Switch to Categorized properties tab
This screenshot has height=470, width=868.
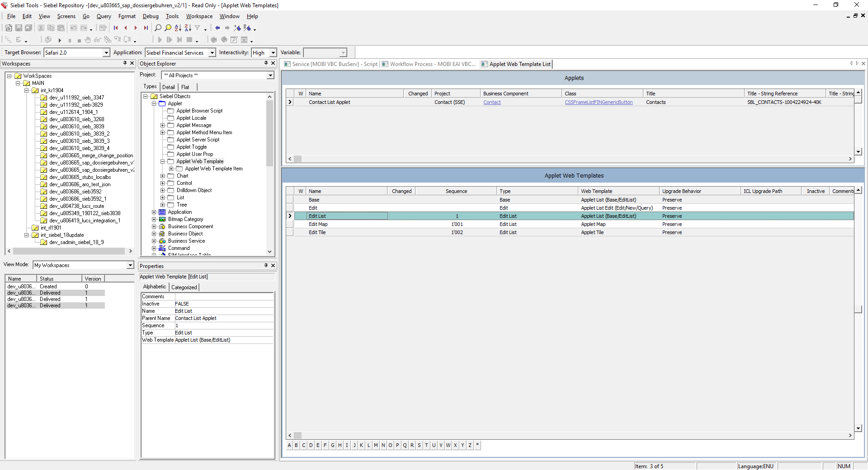pyautogui.click(x=184, y=287)
